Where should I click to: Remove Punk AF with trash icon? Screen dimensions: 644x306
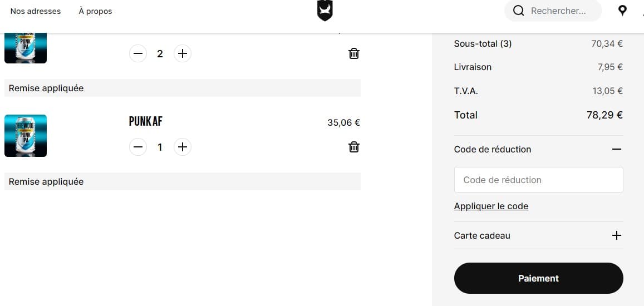click(x=354, y=147)
